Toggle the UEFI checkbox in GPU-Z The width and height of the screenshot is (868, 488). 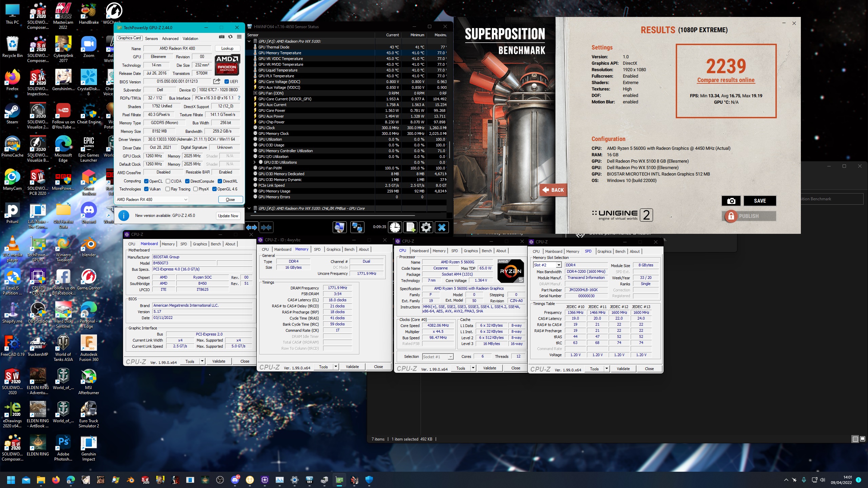point(227,81)
